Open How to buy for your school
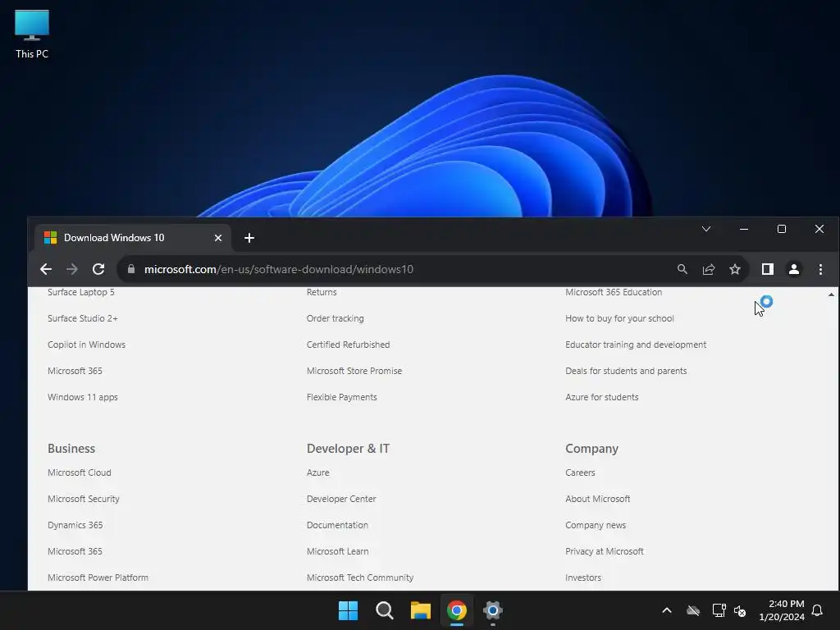 pos(619,318)
